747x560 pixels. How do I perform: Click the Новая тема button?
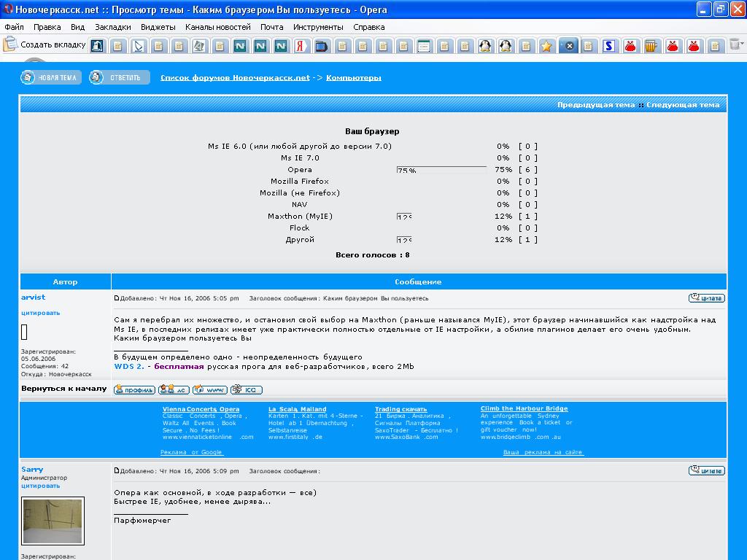50,77
